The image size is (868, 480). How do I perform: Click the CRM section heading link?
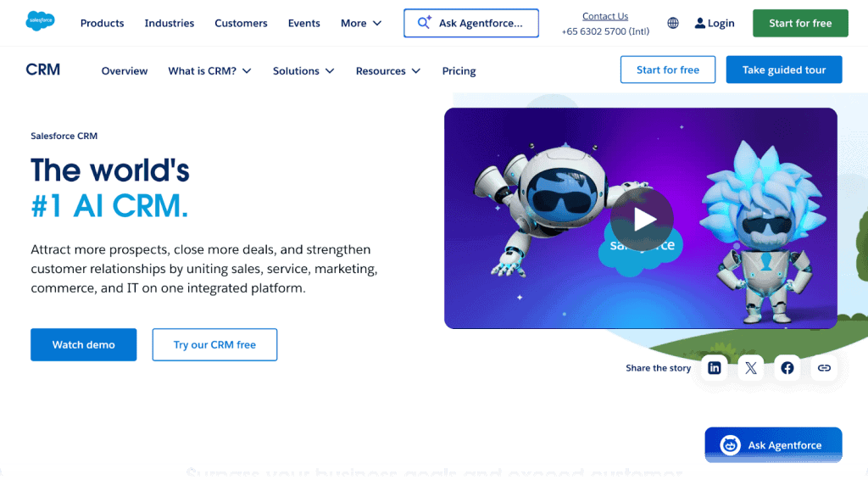pyautogui.click(x=42, y=70)
